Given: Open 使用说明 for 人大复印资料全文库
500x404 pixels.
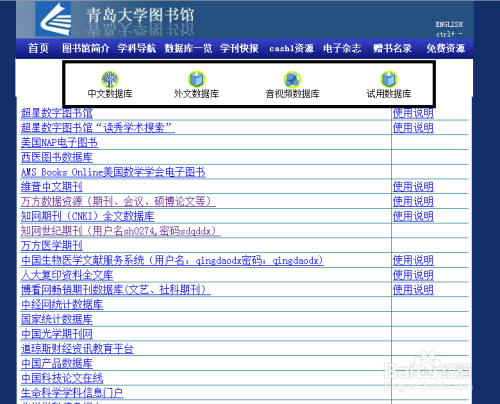Looking at the screenshot, I should (x=413, y=275).
